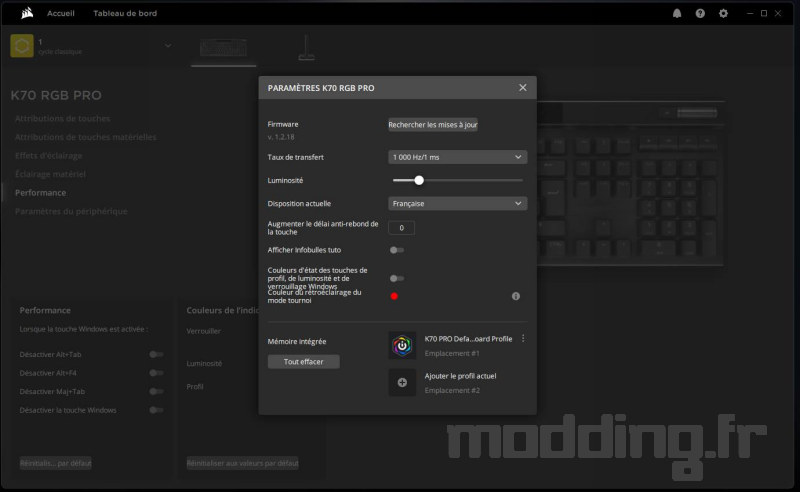
Task: Minimize the iCUE window
Action: [x=749, y=13]
